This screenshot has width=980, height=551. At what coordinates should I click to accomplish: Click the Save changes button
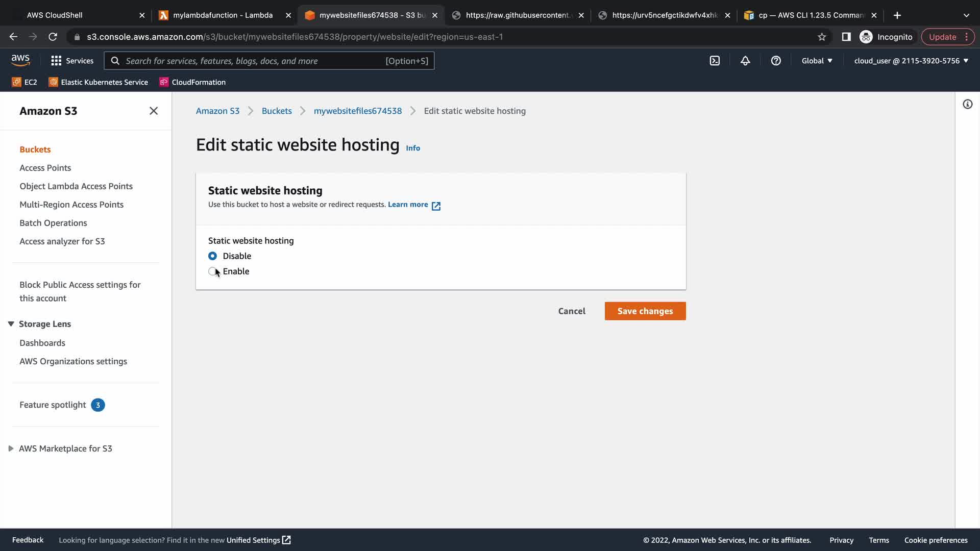click(645, 311)
